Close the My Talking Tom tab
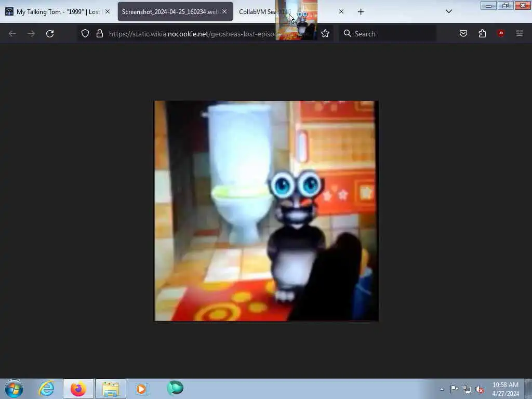This screenshot has height=399, width=532. pyautogui.click(x=108, y=11)
